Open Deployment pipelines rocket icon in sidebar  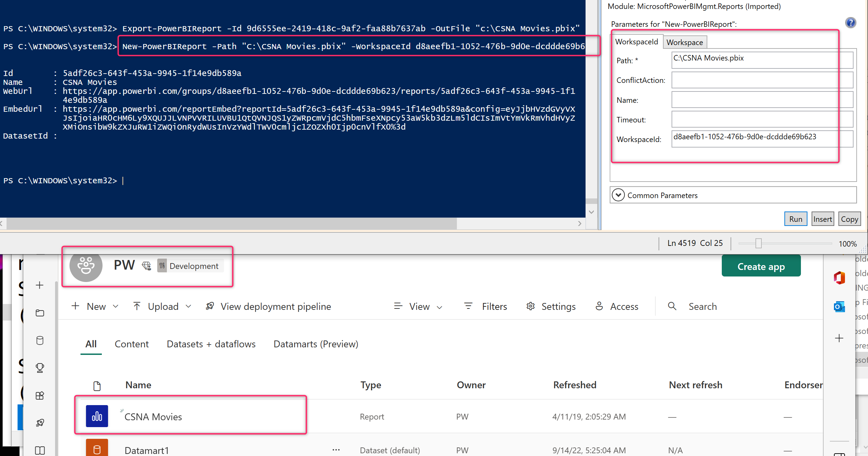pos(40,423)
